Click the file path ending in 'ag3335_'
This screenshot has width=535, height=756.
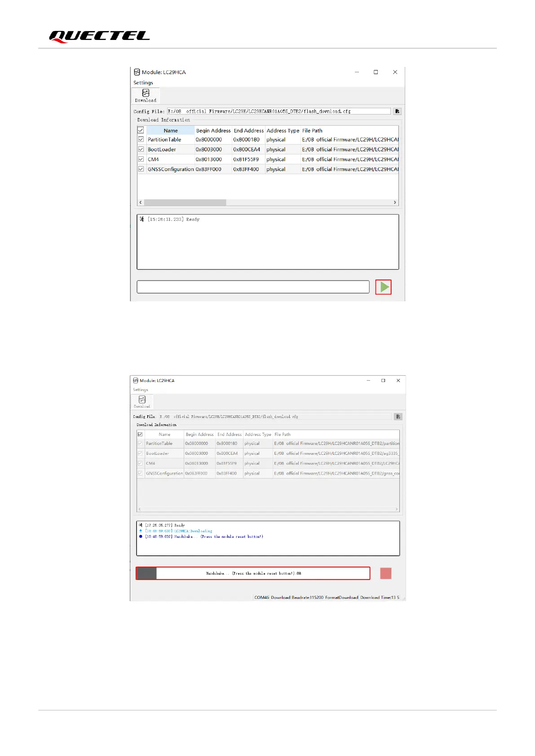pos(336,453)
